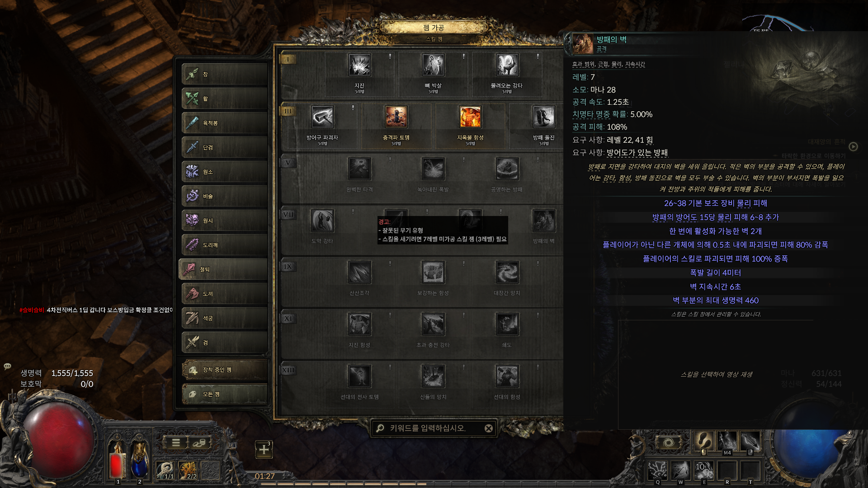Choose the 지옥불 함성 skill gem
Viewport: 868px width, 488px height.
pyautogui.click(x=470, y=117)
